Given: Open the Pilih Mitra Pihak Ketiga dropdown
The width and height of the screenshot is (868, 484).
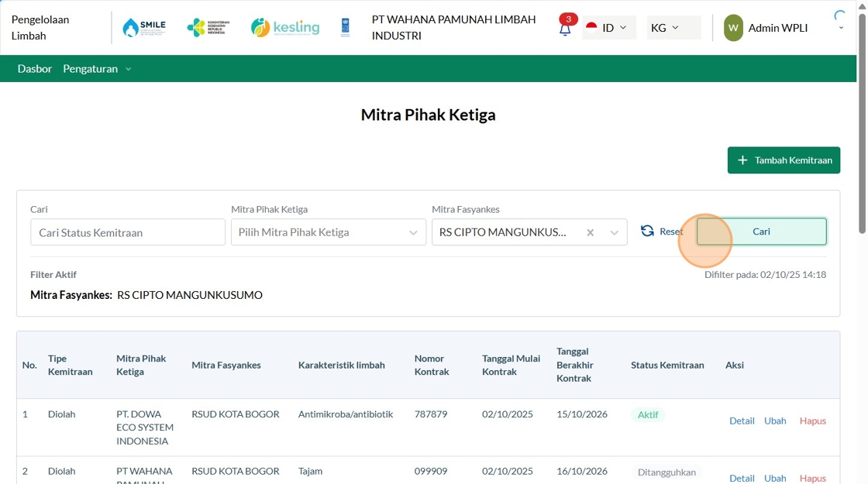Looking at the screenshot, I should 329,232.
